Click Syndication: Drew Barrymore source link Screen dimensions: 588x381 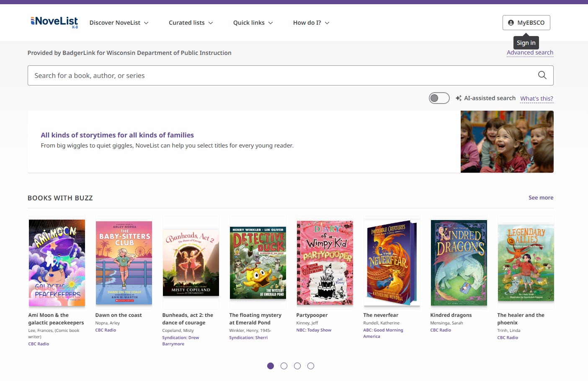(181, 341)
